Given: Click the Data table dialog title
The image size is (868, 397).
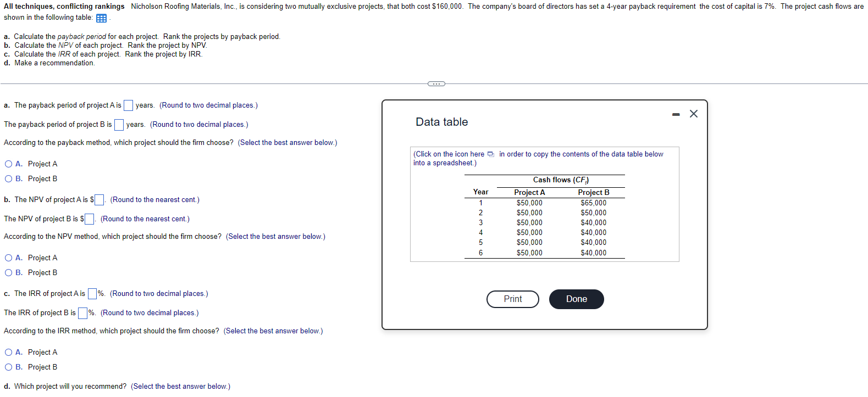Looking at the screenshot, I should (442, 122).
